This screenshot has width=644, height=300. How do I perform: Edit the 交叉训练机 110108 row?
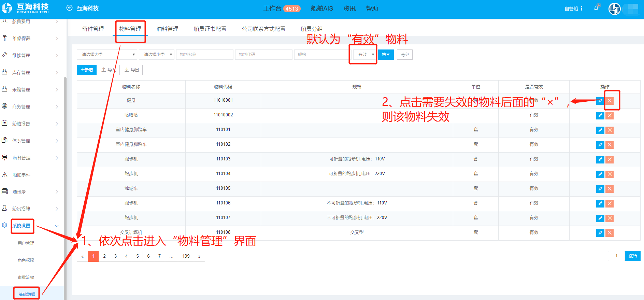click(600, 233)
